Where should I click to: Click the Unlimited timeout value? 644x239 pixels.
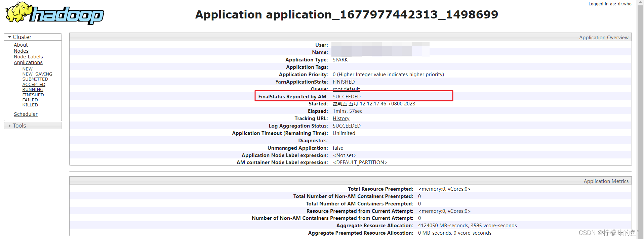pyautogui.click(x=344, y=133)
